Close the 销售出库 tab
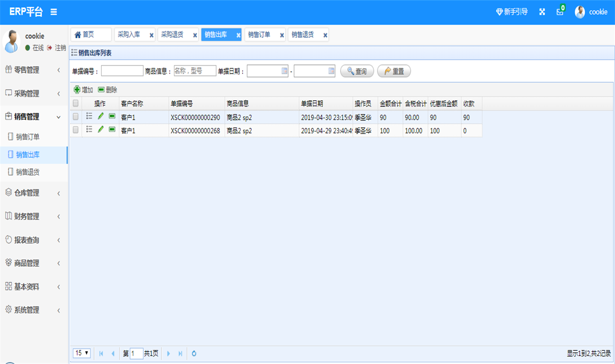 coord(238,35)
